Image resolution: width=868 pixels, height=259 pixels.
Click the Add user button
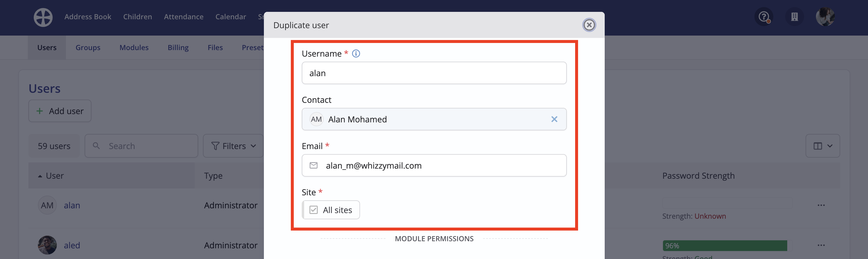[x=60, y=111]
